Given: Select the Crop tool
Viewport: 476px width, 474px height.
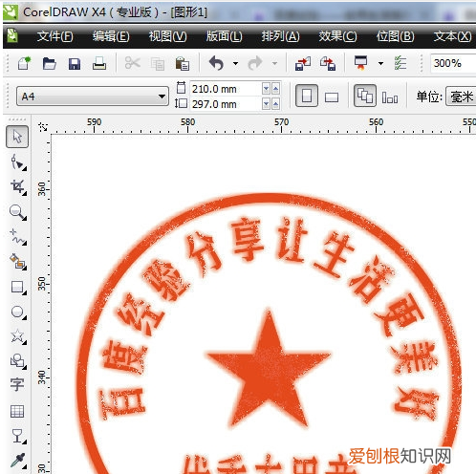Looking at the screenshot, I should [18, 187].
